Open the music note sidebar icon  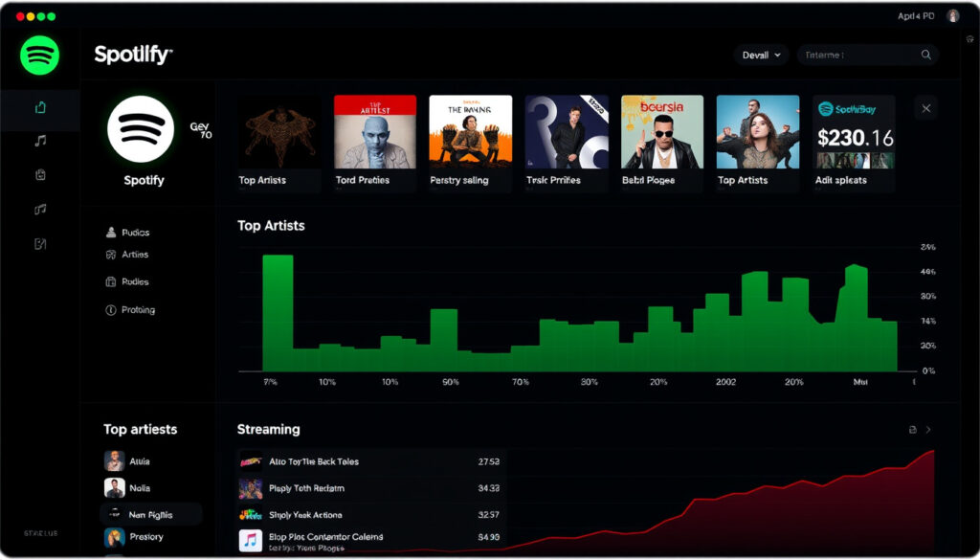[x=40, y=141]
